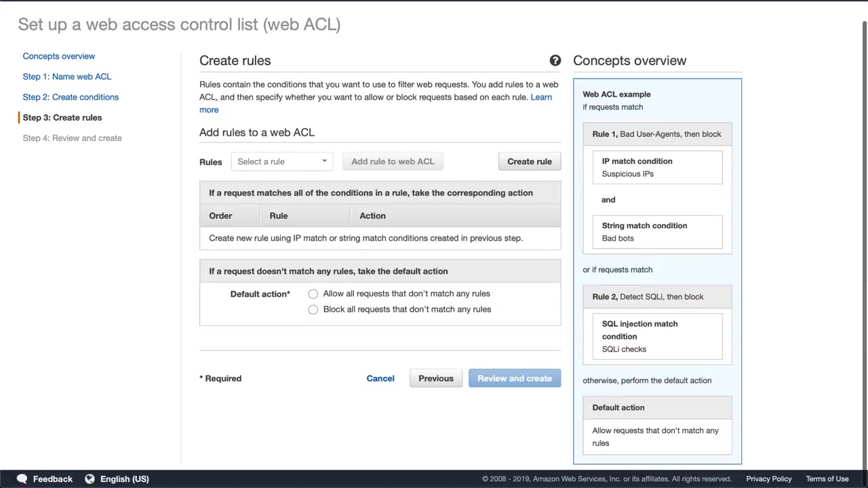Navigate to Step 2: Create conditions
868x488 pixels.
pyautogui.click(x=71, y=97)
